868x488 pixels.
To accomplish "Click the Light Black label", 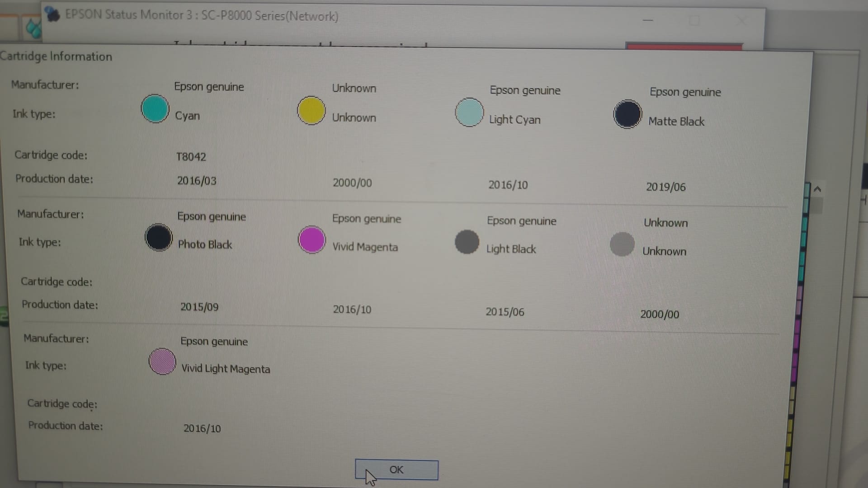I will pyautogui.click(x=511, y=249).
